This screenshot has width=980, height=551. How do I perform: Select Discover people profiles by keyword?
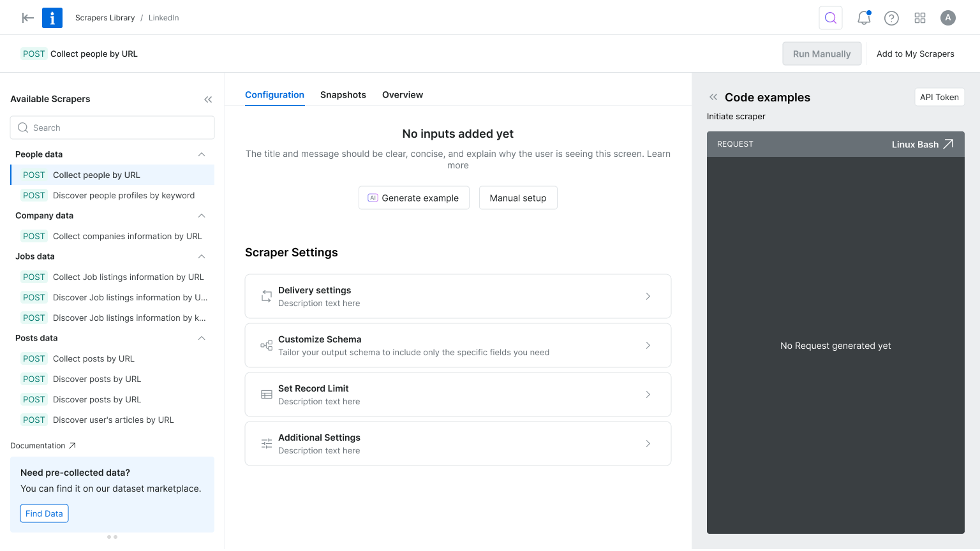point(123,196)
